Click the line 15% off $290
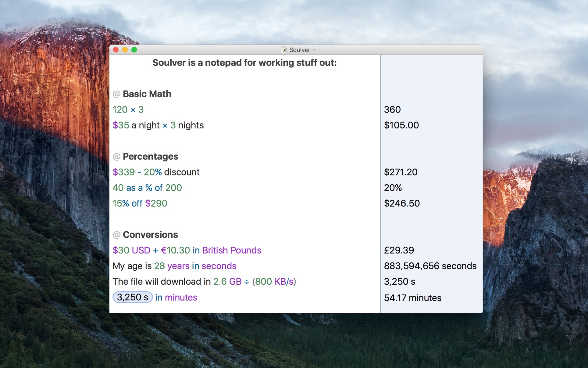Screen dimensions: 588x368 click(x=140, y=203)
